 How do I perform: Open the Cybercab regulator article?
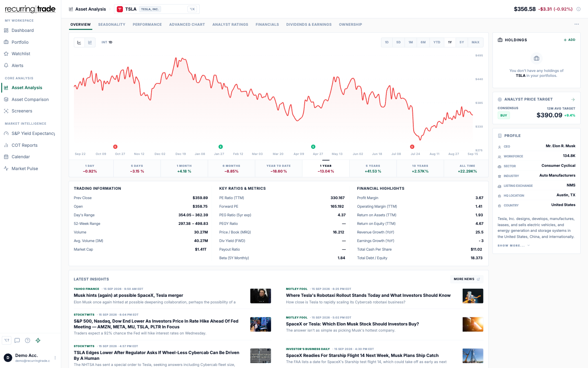point(156,355)
